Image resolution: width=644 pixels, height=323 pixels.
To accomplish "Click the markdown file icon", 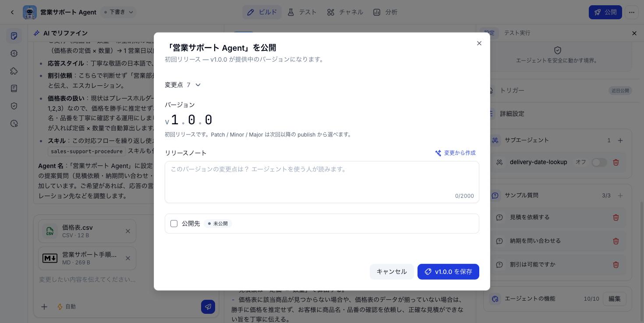I will point(50,258).
